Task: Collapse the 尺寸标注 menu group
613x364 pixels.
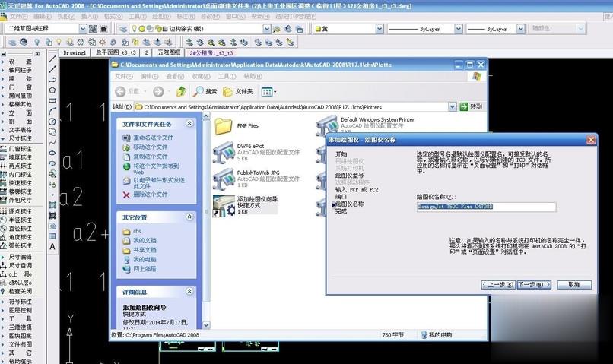Action: point(17,138)
